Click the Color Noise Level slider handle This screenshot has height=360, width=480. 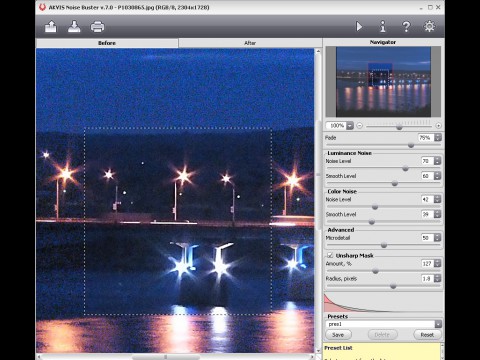(375, 207)
